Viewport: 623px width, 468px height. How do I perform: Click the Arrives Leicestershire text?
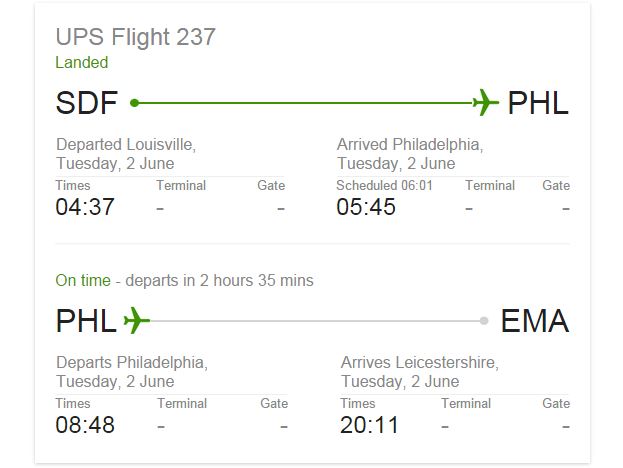tap(420, 363)
